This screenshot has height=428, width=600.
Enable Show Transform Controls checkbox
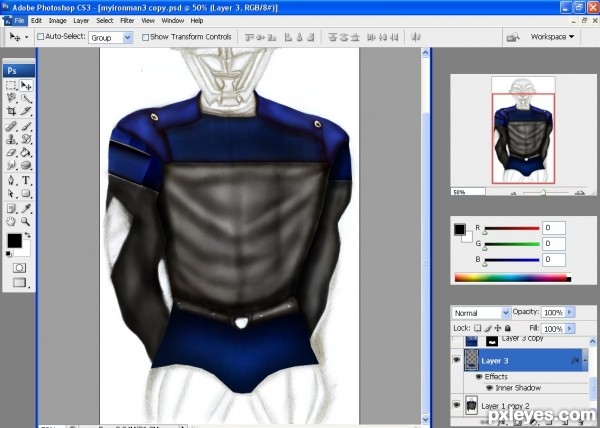tap(145, 37)
